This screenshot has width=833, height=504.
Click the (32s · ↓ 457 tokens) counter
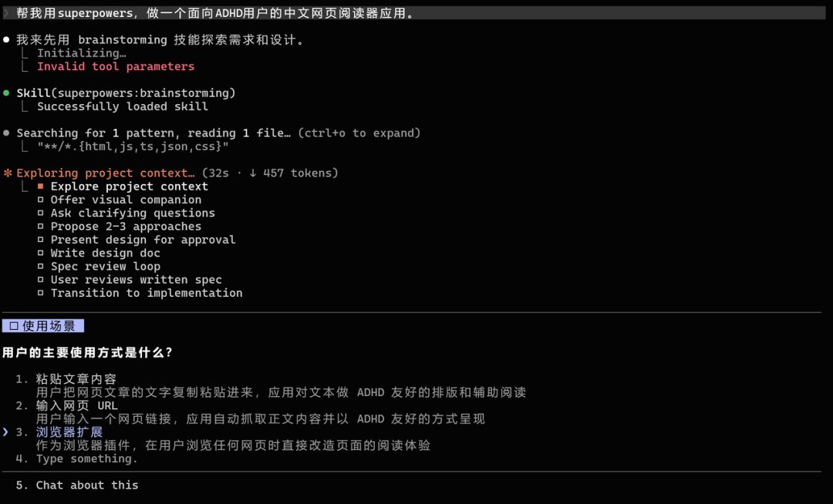(270, 173)
